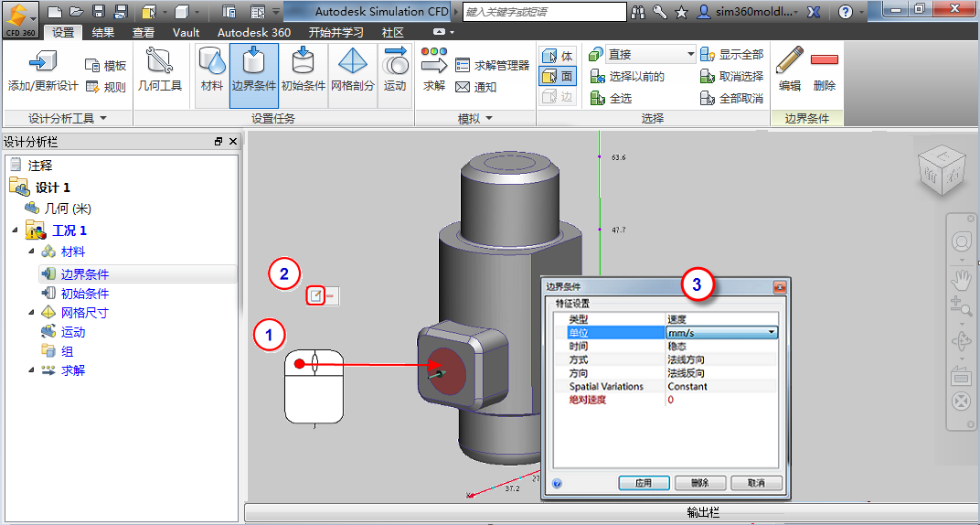980x525 pixels.
Task: Click 取消选择 deselect
Action: 732,76
